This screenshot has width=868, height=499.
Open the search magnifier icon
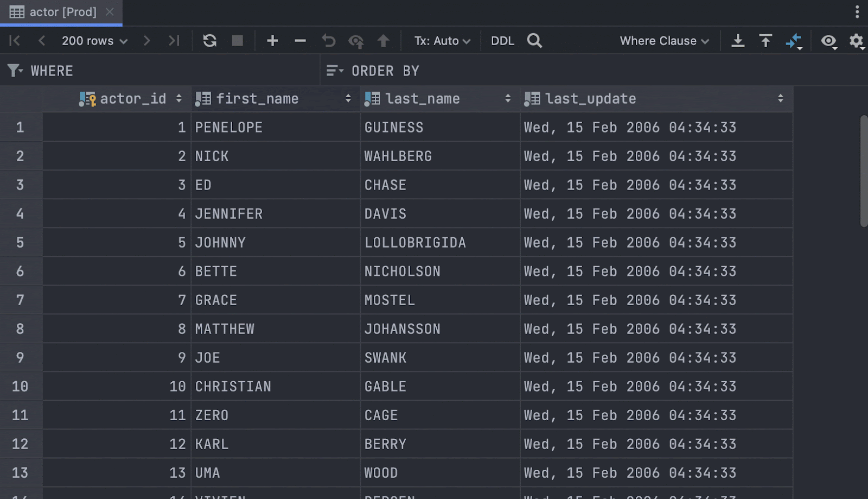[534, 41]
